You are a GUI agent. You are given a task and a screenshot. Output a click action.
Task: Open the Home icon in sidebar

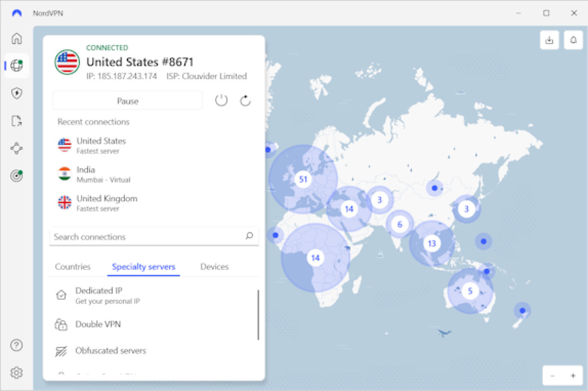point(17,38)
